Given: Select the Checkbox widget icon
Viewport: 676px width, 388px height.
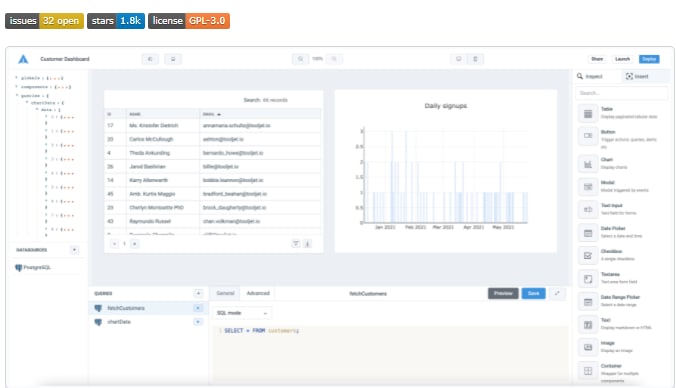Looking at the screenshot, I should 588,256.
